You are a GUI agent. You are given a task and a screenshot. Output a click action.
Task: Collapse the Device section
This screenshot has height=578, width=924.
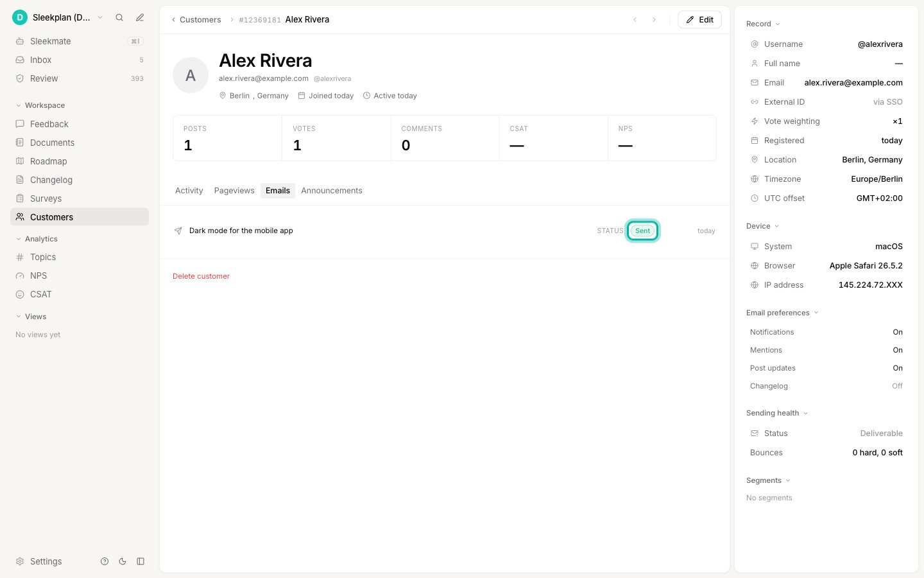(762, 226)
